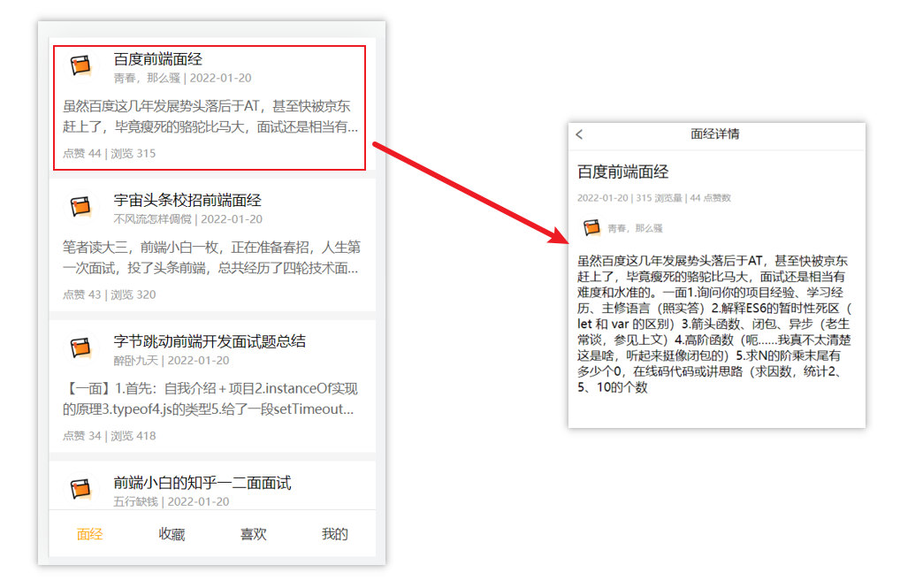Click author line 青春，那么骚 | 2022-01-20 in list
This screenshot has width=900, height=588.
click(x=182, y=78)
